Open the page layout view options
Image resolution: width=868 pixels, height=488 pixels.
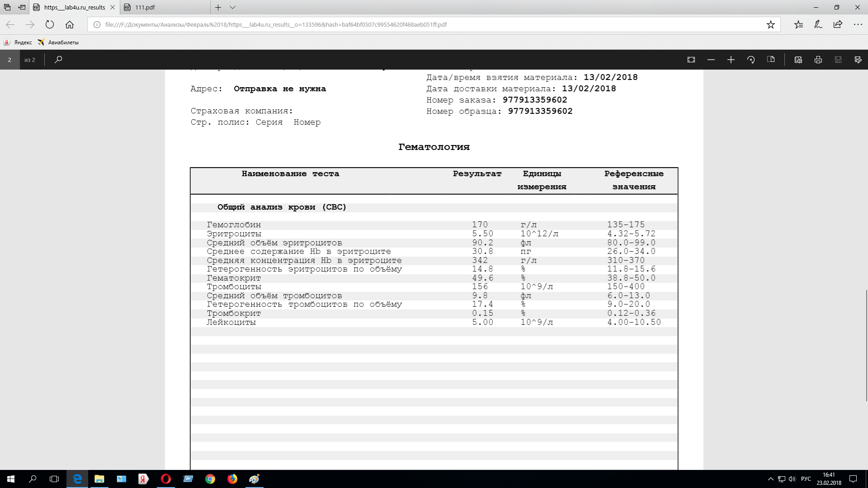[x=771, y=60]
